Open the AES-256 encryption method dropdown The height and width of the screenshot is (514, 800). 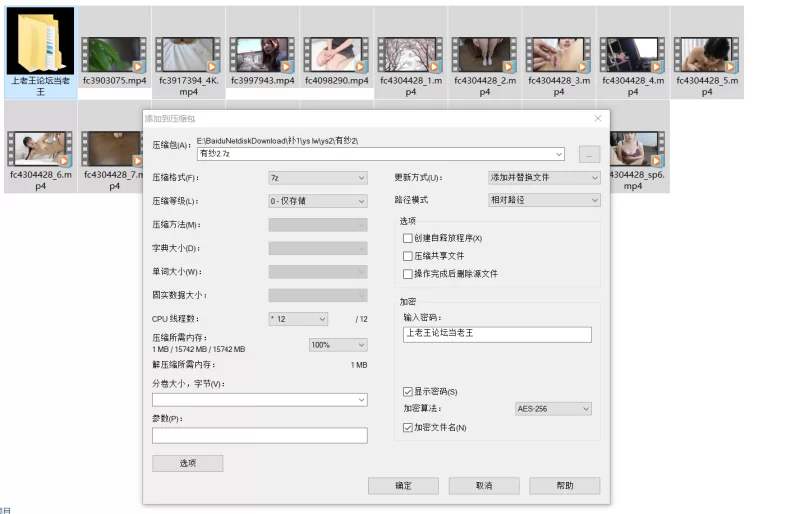coord(553,409)
